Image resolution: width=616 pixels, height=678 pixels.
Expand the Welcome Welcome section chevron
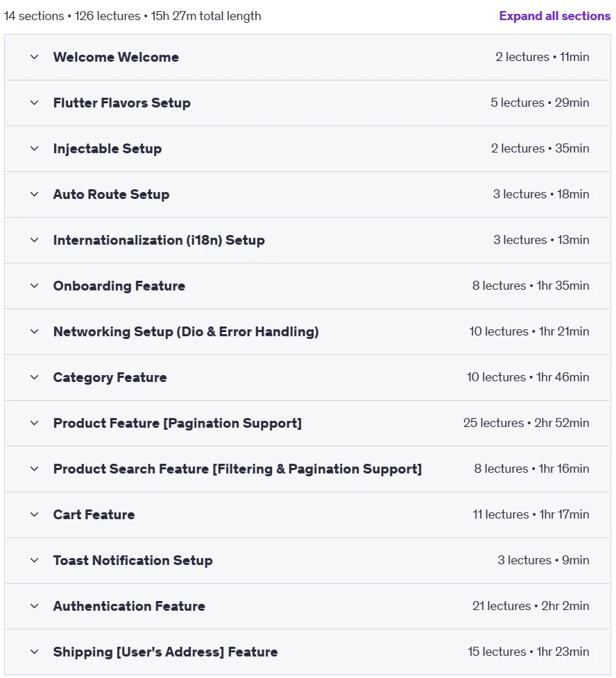click(34, 57)
